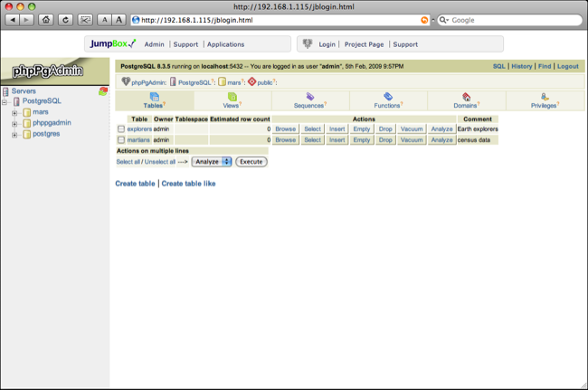Expand the postgres database node
588x390 pixels.
tap(14, 135)
